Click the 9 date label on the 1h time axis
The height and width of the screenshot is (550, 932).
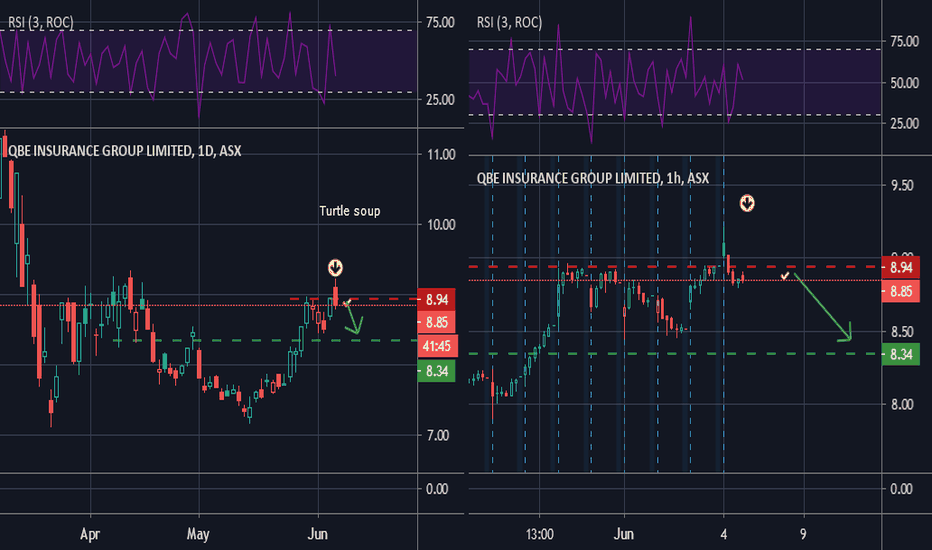[803, 534]
